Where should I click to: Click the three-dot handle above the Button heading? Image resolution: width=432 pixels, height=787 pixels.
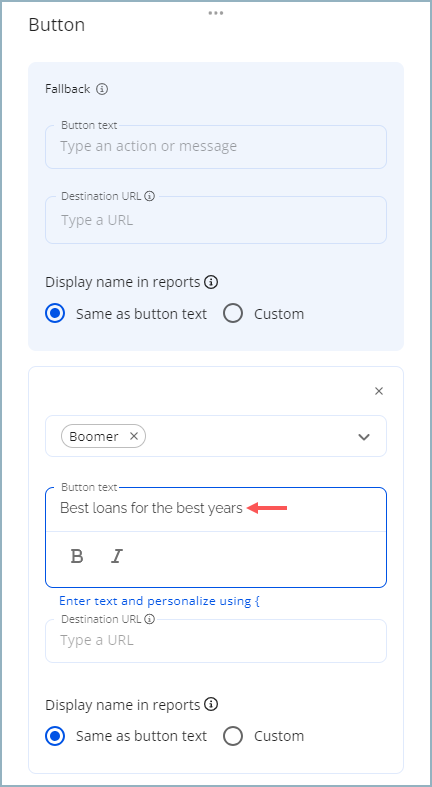pos(216,13)
